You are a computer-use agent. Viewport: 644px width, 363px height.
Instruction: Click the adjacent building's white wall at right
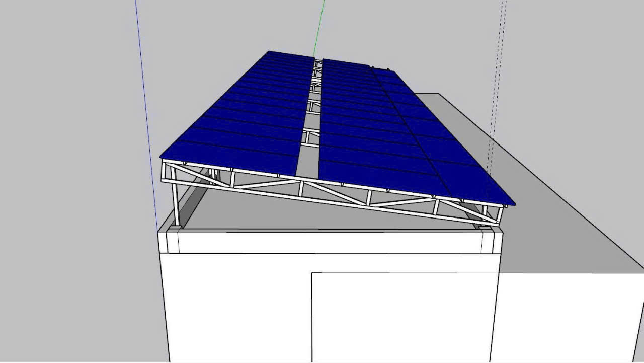569,317
